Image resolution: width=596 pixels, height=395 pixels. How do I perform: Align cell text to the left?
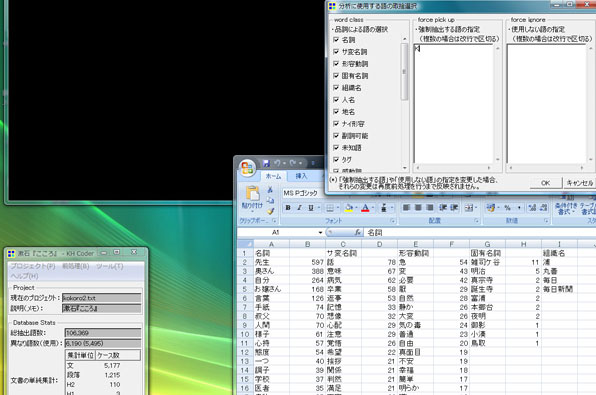click(406, 208)
